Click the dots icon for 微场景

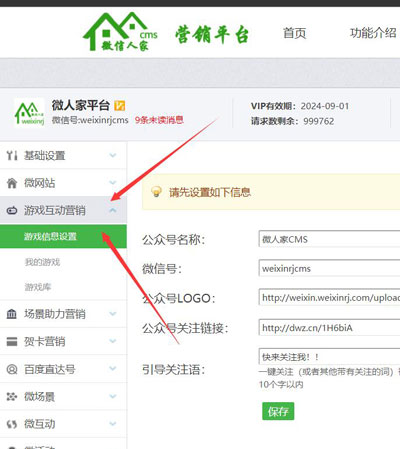tap(12, 396)
